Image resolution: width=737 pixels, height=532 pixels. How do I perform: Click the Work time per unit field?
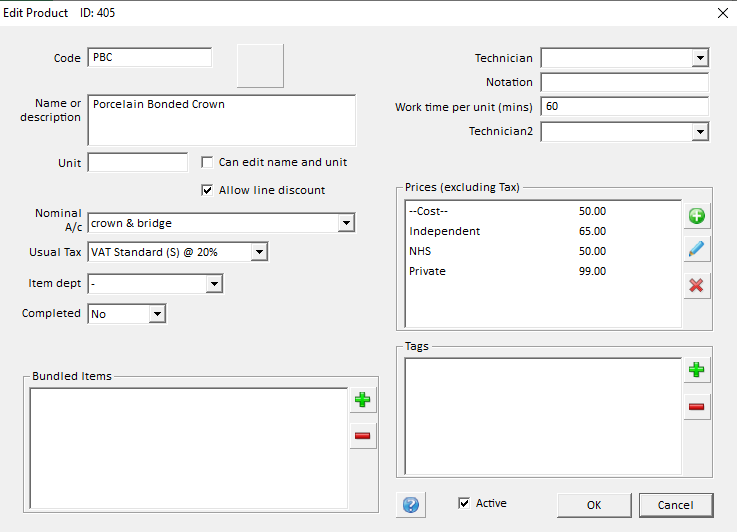624,106
